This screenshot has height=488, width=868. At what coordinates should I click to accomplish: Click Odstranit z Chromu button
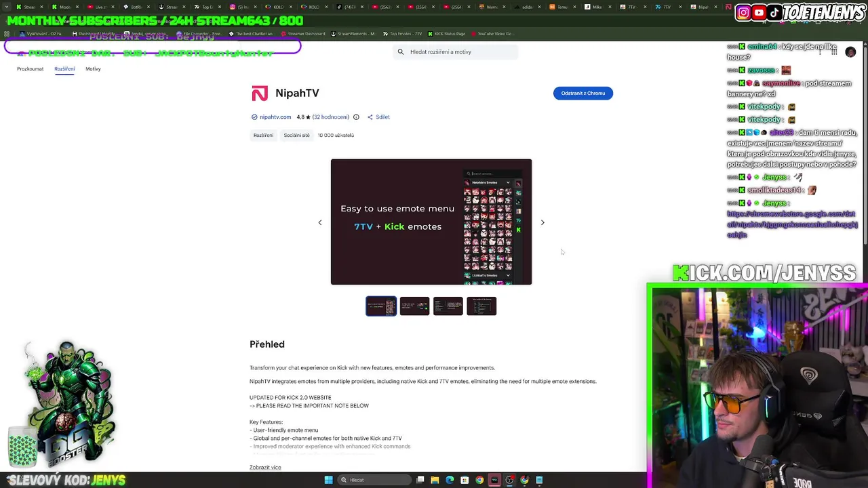pos(583,94)
